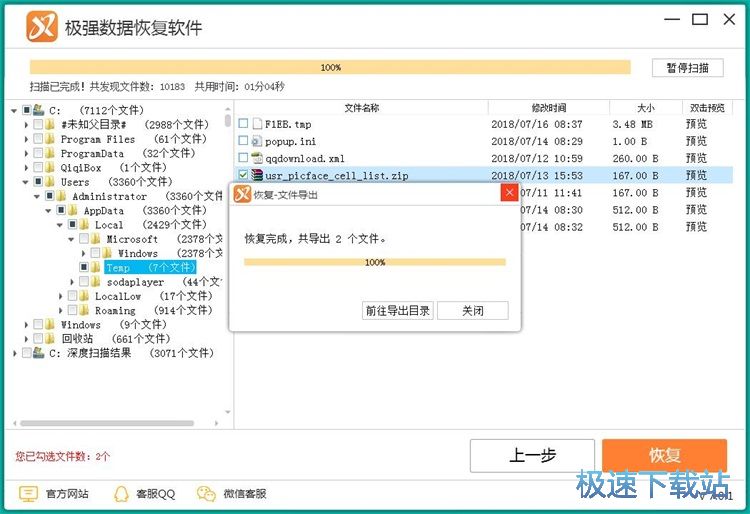Collapse the C: drive tree node
750x514 pixels.
[15, 111]
